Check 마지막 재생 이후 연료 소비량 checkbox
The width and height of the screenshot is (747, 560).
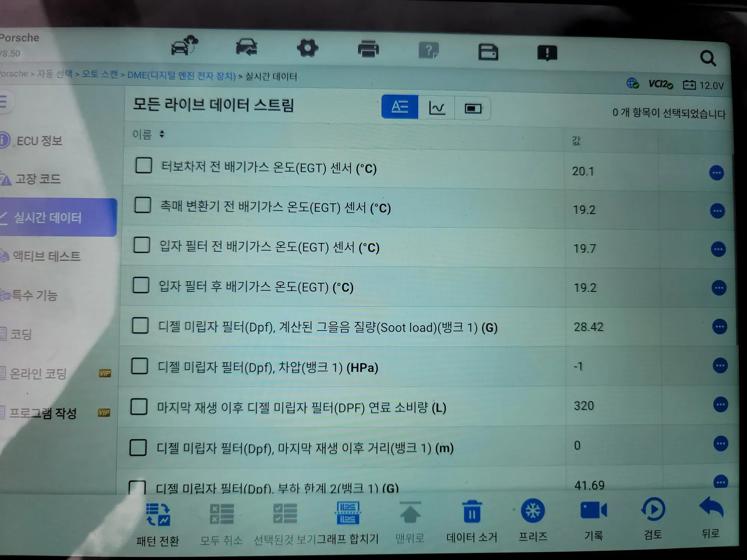coord(139,407)
